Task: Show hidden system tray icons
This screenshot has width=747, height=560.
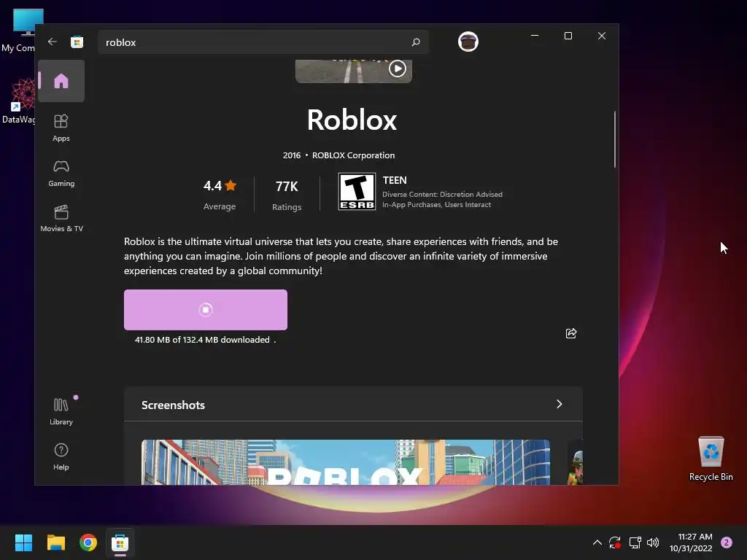Action: (597, 542)
